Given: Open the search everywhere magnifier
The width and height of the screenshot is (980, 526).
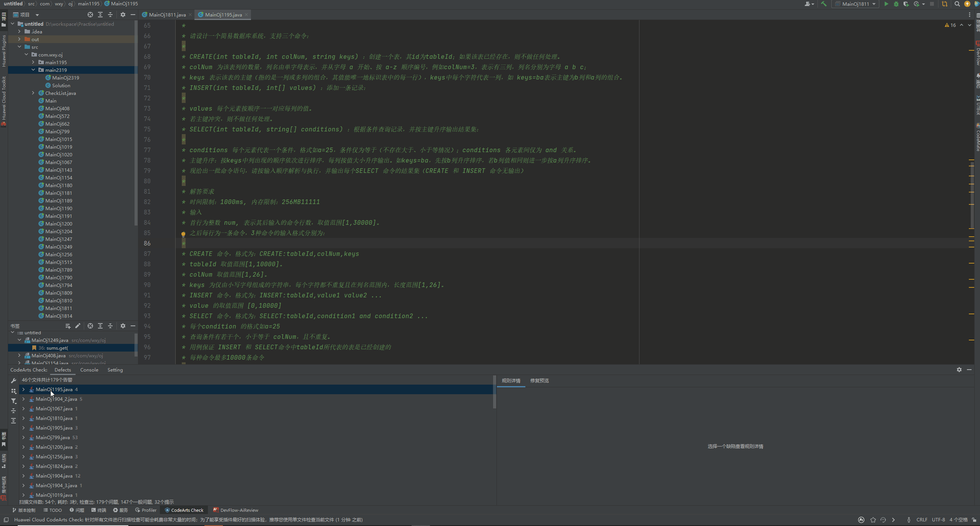Looking at the screenshot, I should pyautogui.click(x=957, y=4).
